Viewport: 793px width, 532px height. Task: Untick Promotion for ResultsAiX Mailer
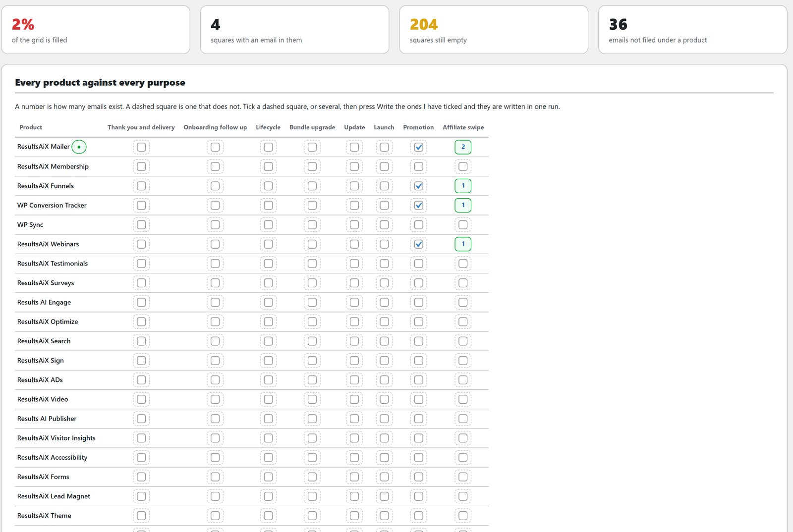click(419, 147)
